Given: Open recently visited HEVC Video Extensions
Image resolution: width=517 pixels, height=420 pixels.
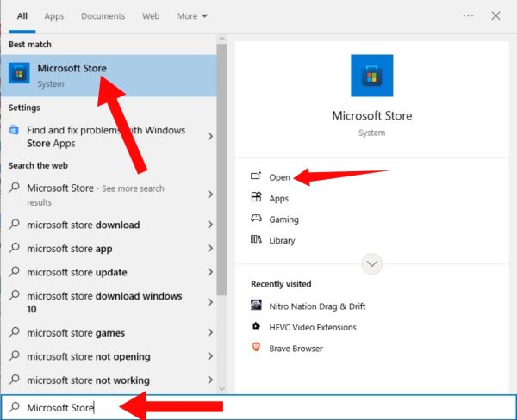Looking at the screenshot, I should pos(313,327).
